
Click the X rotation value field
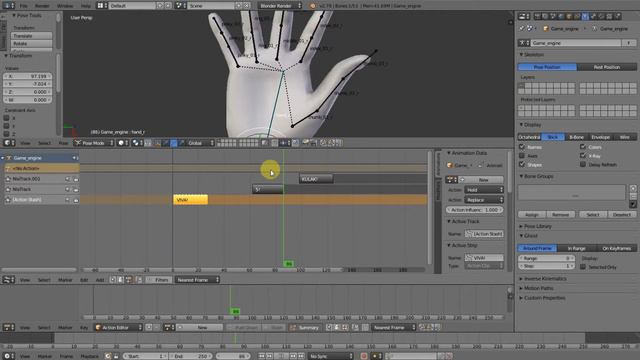click(28, 76)
